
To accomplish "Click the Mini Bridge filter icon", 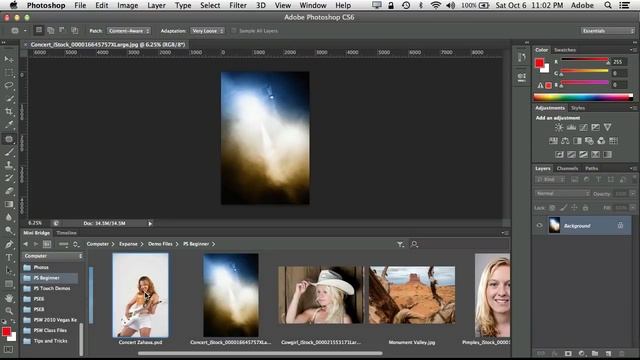I will point(400,244).
